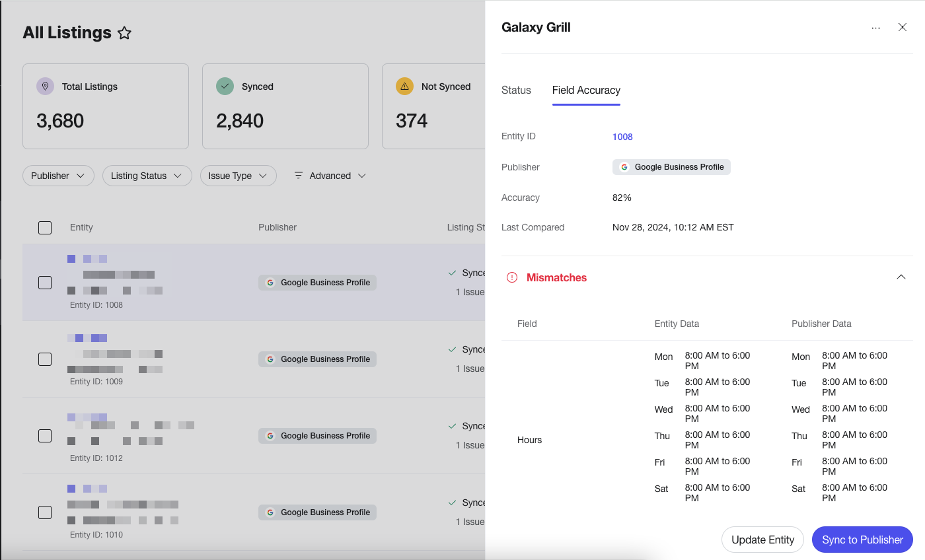Collapse the Mismatches section chevron
This screenshot has height=560, width=925.
coord(901,277)
